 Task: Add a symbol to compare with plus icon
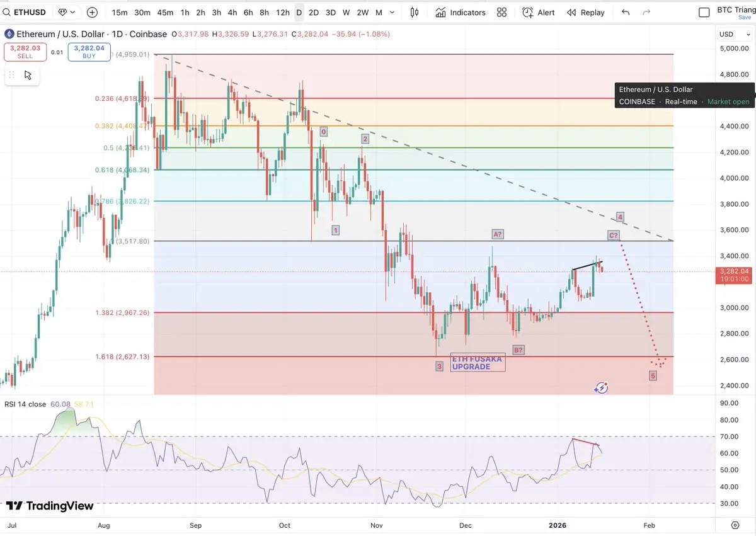(x=92, y=12)
